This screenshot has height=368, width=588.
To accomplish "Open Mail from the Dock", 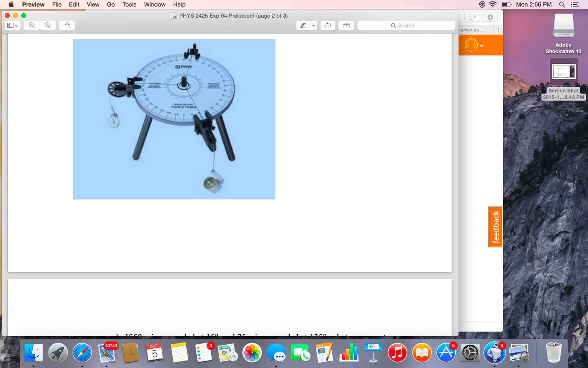I will pyautogui.click(x=107, y=352).
